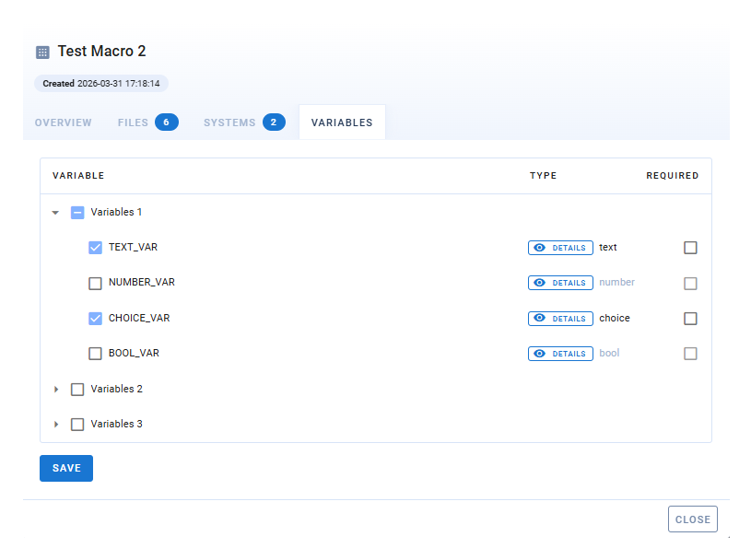Expand the Variables 3 group

click(x=56, y=425)
